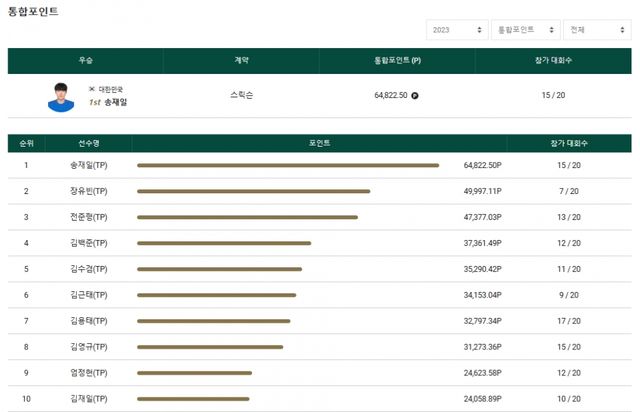Viewport: 640px width, 412px height.
Task: Open player 김백준(TP) profile link
Action: [89, 243]
